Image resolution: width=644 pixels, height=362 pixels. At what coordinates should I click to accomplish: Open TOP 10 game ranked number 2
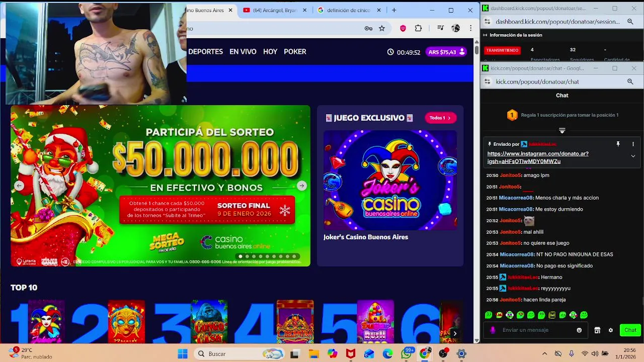click(x=126, y=322)
